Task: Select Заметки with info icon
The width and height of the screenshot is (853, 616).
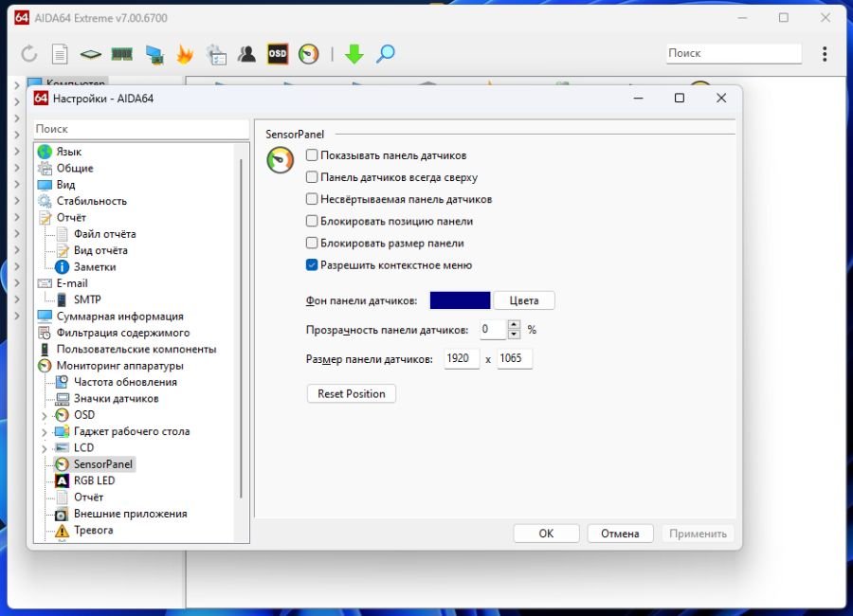Action: tap(95, 266)
